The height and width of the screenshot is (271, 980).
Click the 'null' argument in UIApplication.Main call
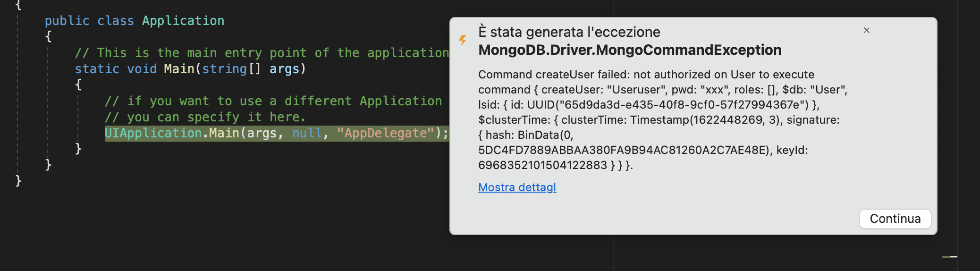click(307, 133)
